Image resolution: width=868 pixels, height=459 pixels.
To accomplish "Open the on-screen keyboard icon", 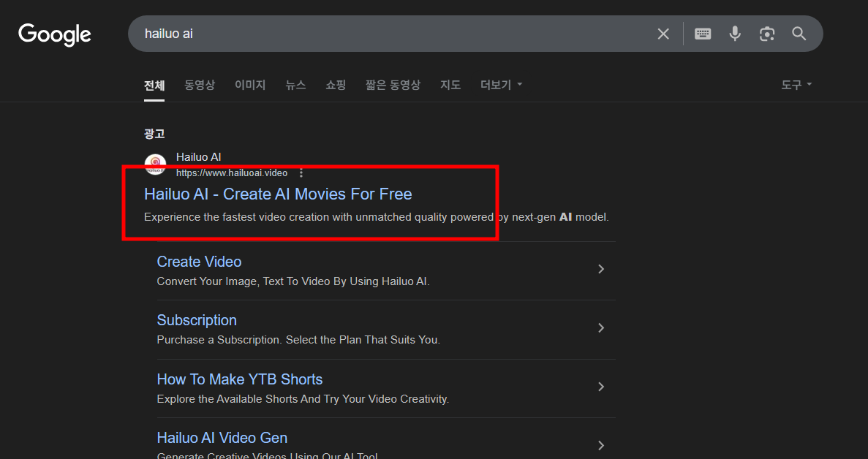I will point(703,34).
